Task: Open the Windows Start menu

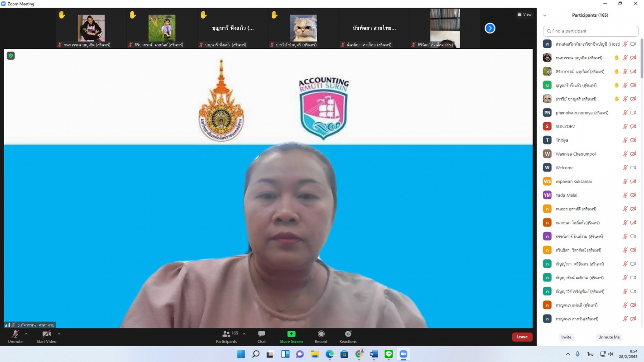Action: coord(241,354)
